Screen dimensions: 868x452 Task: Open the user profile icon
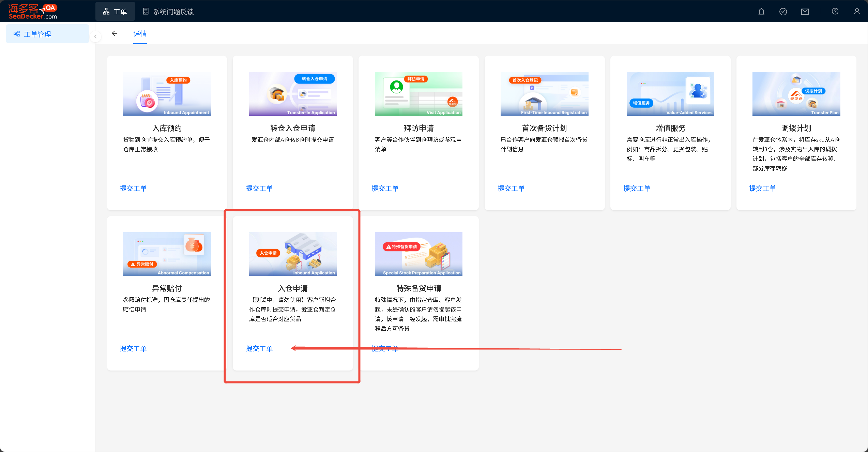[857, 12]
